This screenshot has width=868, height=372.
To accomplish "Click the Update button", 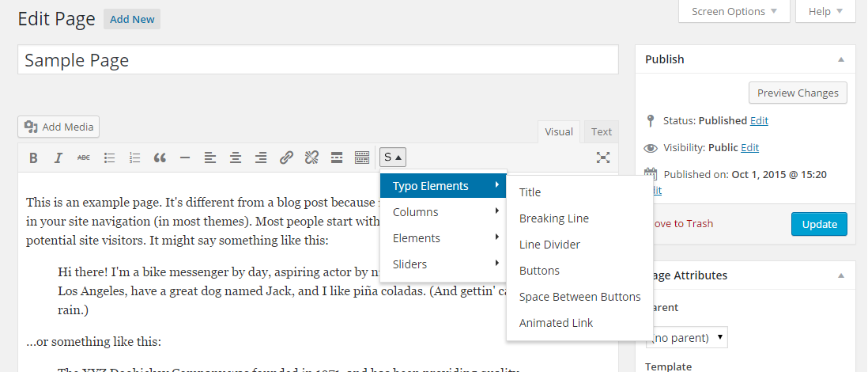I will point(819,224).
